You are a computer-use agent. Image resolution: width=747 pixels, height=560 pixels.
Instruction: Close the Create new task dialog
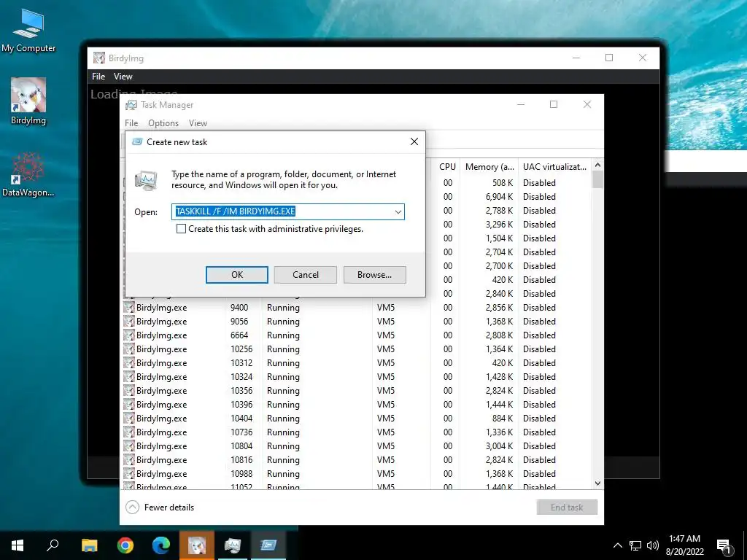[414, 141]
